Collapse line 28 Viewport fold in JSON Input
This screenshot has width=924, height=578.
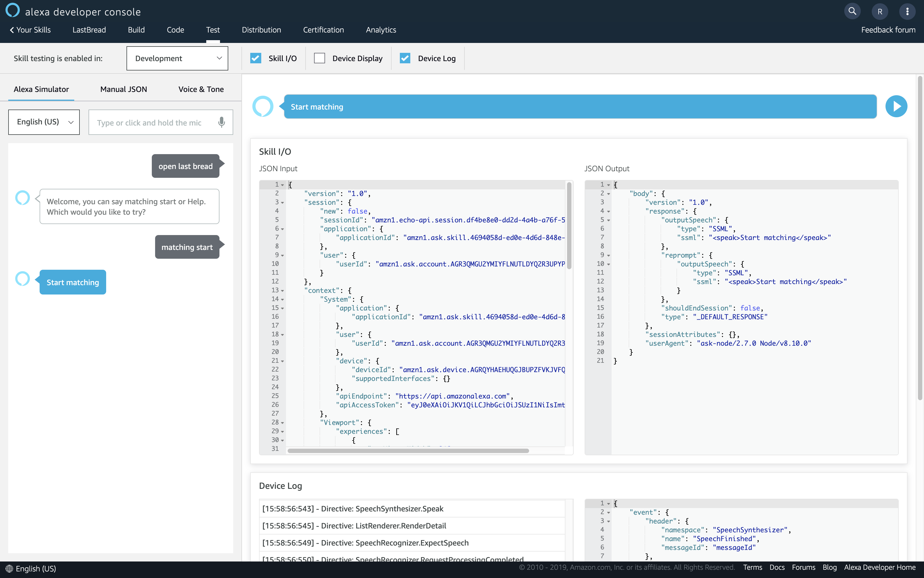[282, 423]
